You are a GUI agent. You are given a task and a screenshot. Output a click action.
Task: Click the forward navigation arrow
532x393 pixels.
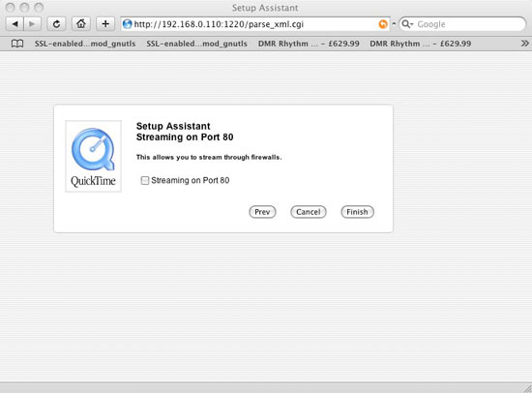tap(32, 24)
